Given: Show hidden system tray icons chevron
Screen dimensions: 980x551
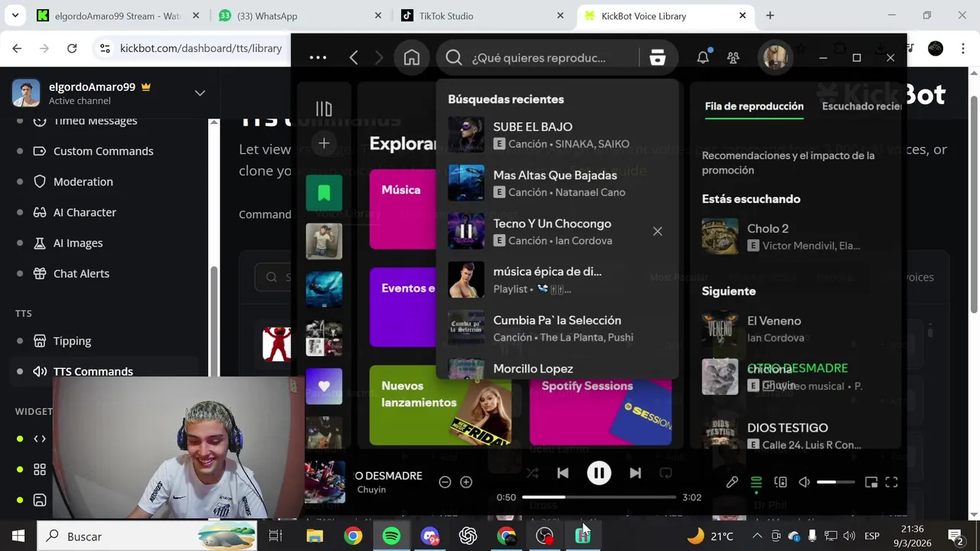Looking at the screenshot, I should tap(757, 536).
